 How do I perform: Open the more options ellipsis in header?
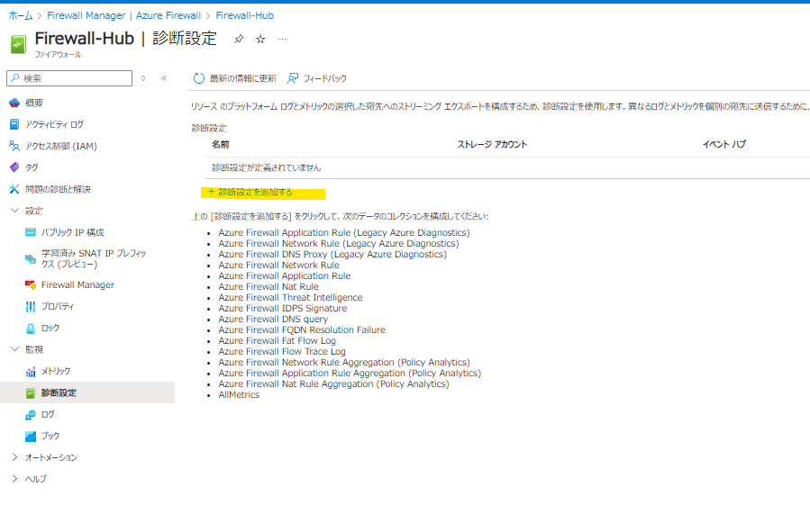(282, 40)
